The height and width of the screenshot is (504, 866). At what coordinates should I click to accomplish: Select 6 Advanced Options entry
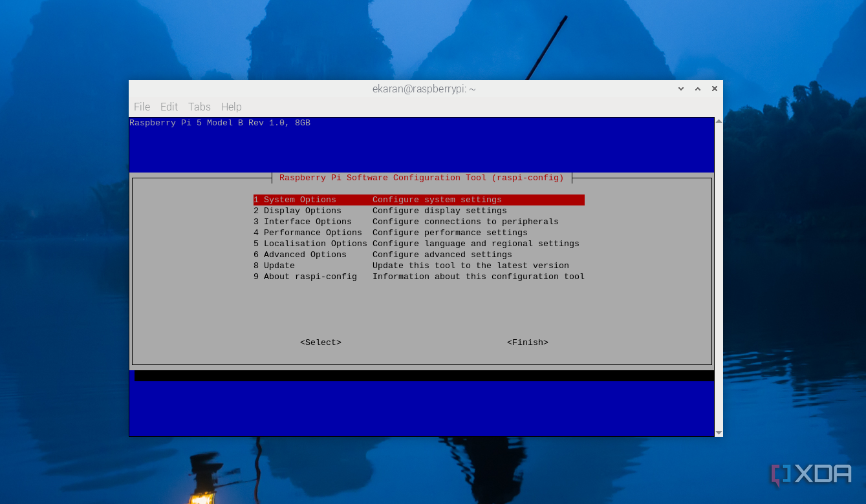pos(419,255)
